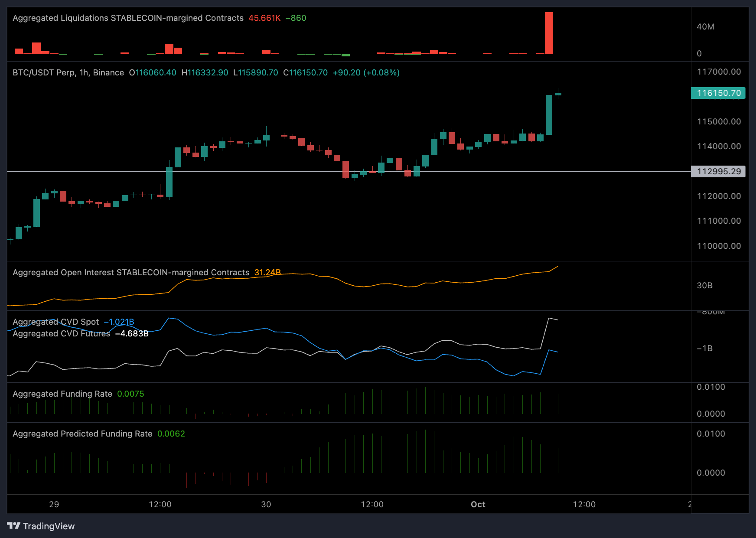Click the red 45.661K liquidations value
The width and height of the screenshot is (756, 538).
pyautogui.click(x=264, y=18)
